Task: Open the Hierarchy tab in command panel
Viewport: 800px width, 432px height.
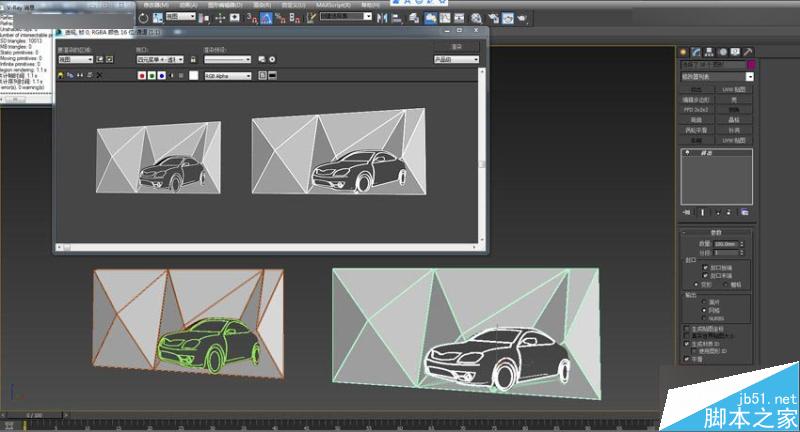Action: 709,50
